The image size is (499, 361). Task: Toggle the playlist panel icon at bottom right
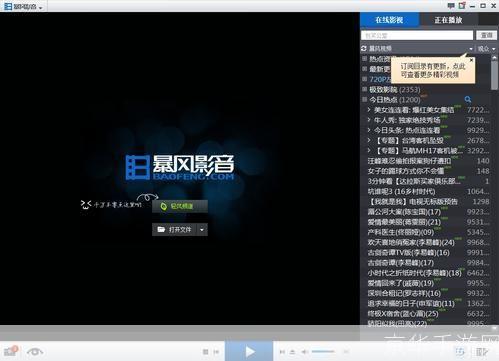pyautogui.click(x=482, y=352)
